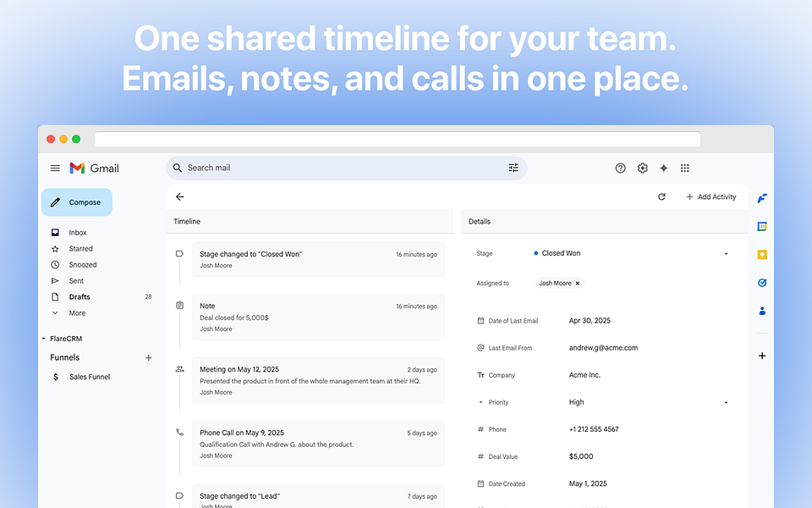Click the Details panel header

click(x=604, y=221)
